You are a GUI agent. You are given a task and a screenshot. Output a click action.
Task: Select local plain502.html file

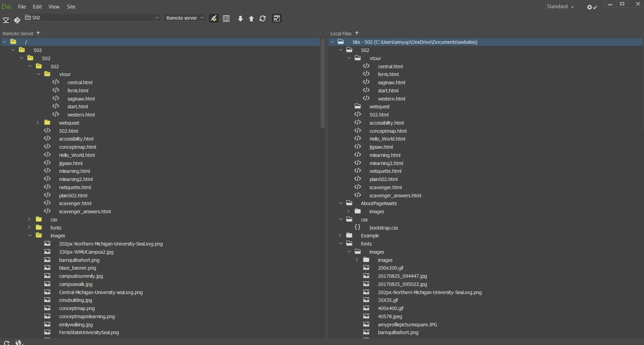[x=384, y=179]
